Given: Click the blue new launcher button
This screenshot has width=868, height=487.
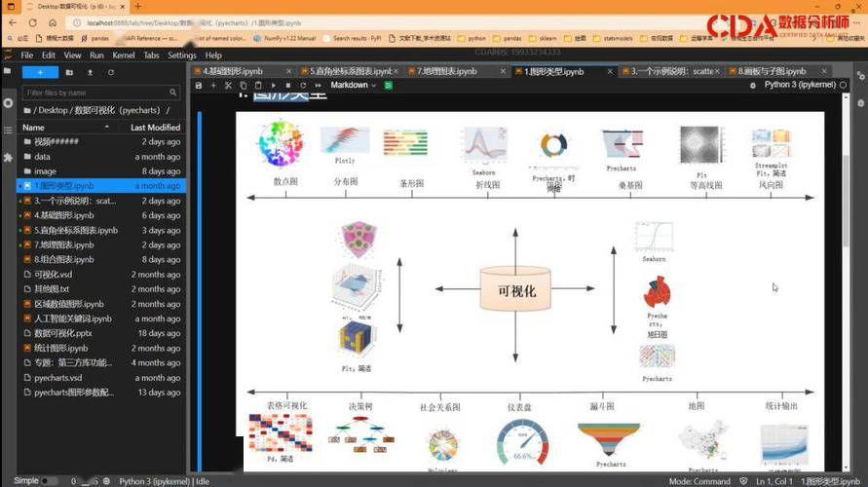Looking at the screenshot, I should pos(40,72).
